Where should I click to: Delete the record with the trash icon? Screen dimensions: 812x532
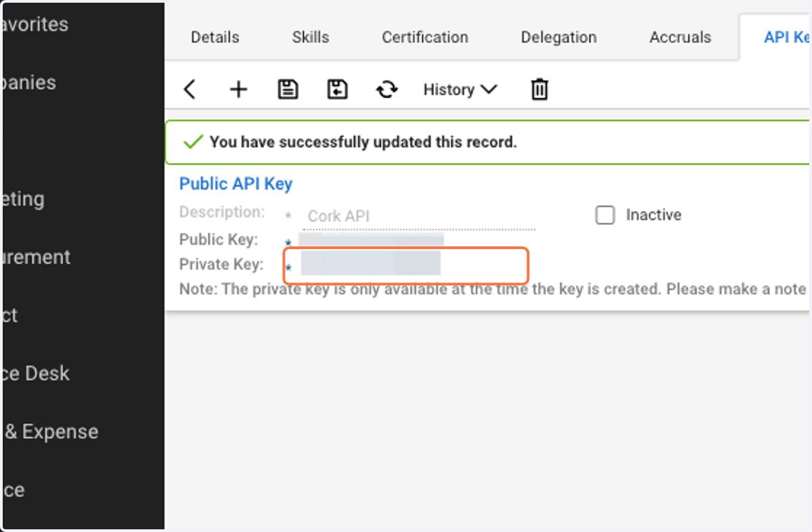click(539, 89)
